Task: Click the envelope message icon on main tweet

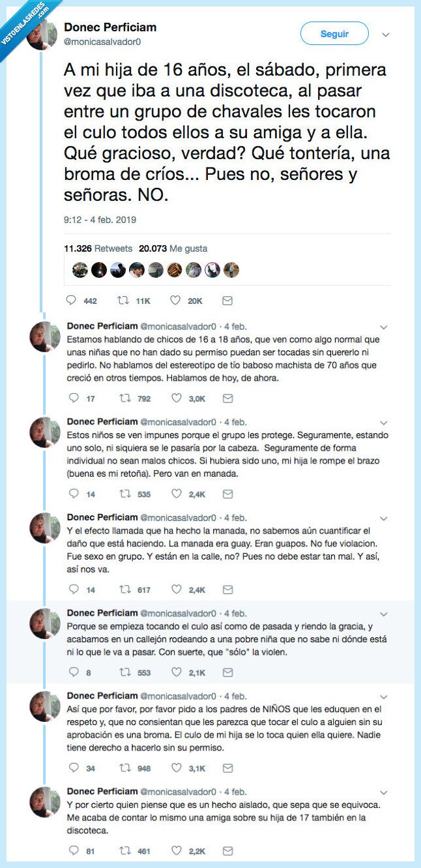Action: pyautogui.click(x=227, y=301)
